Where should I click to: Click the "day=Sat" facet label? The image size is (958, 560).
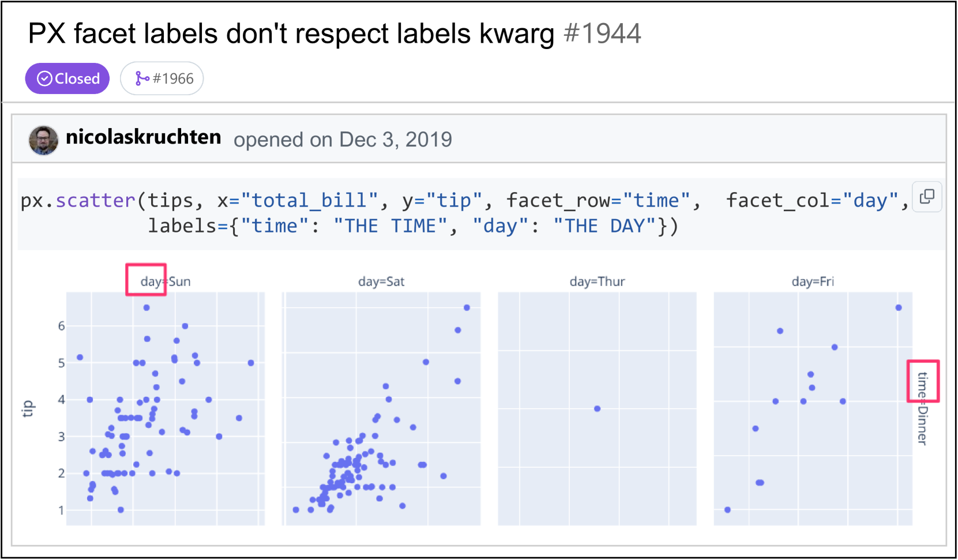point(381,281)
